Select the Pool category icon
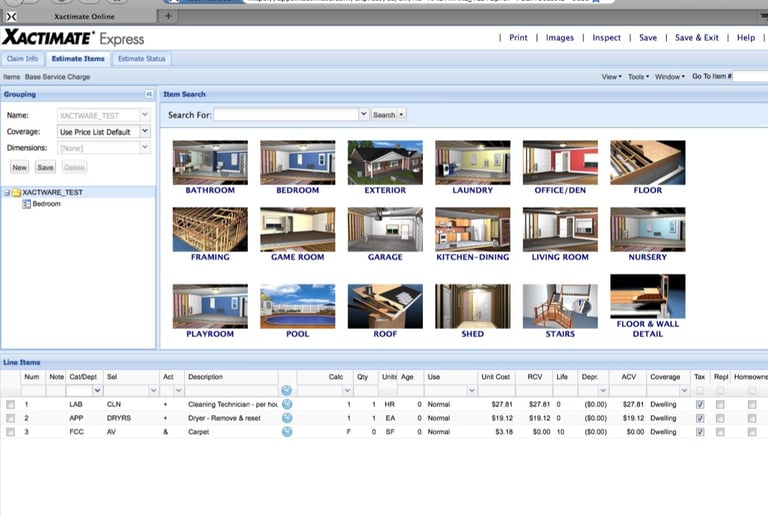Screen dimensions: 768x516 tap(297, 306)
